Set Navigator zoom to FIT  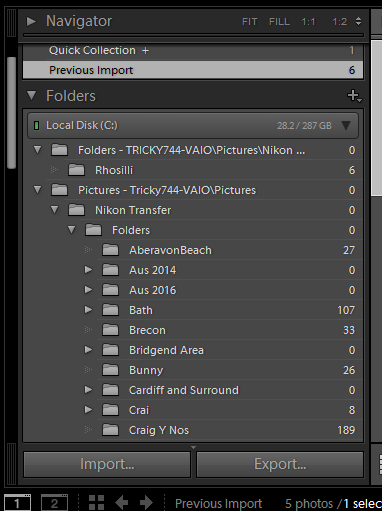(250, 22)
